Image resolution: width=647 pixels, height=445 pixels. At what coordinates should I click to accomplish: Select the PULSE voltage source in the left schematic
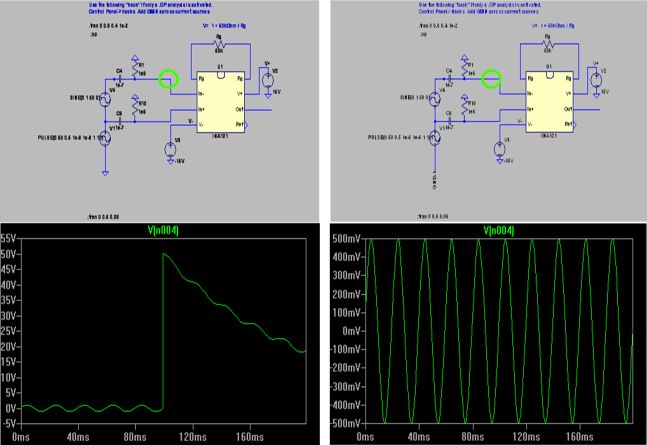(105, 138)
